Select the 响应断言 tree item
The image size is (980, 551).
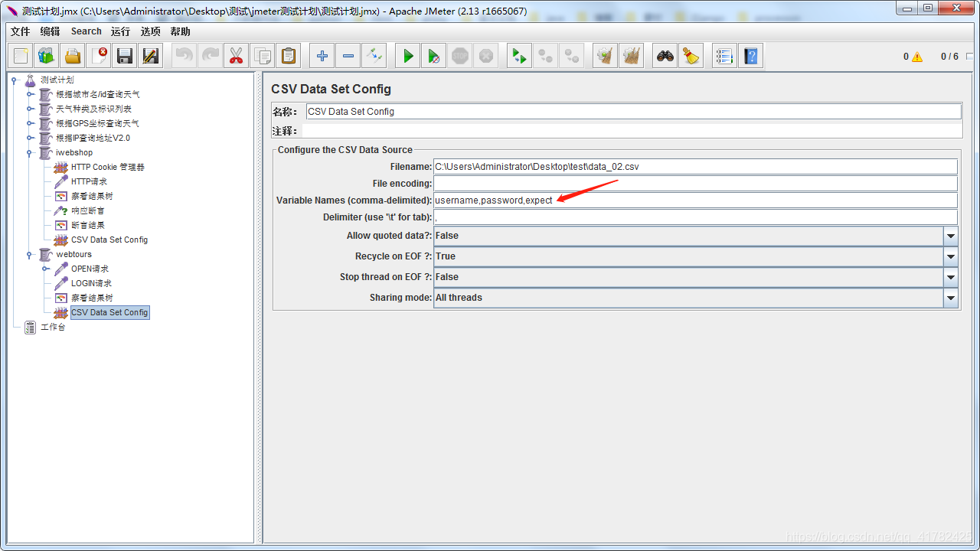point(87,210)
